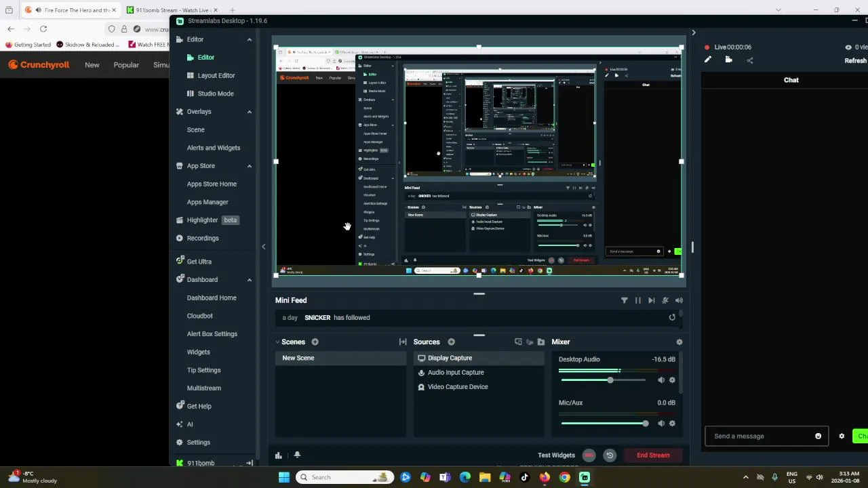
Task: Skip the current alert in Mini Feed
Action: click(652, 300)
